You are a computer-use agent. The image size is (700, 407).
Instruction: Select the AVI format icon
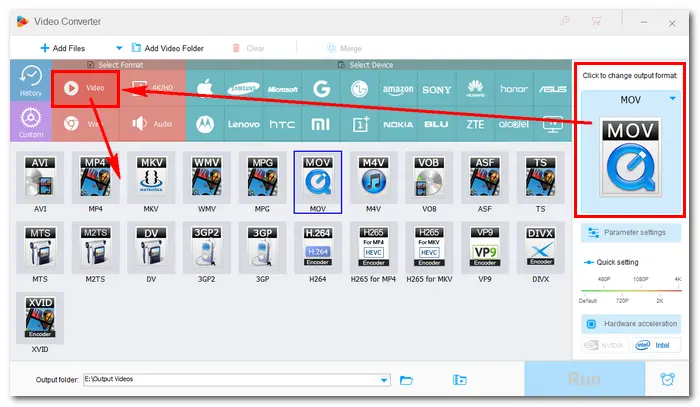(40, 177)
